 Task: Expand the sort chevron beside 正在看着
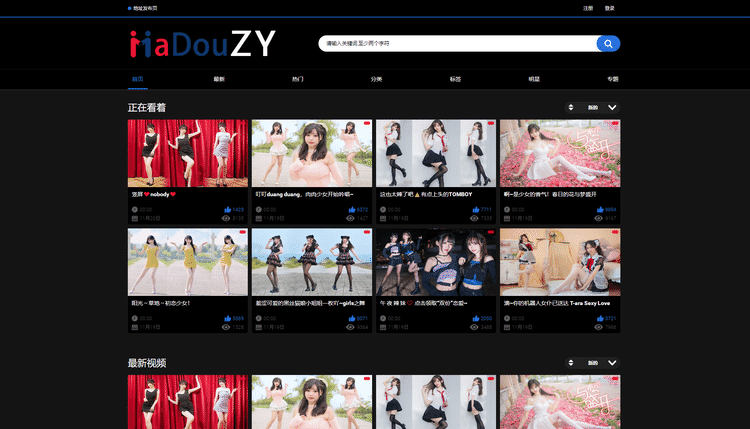point(612,107)
